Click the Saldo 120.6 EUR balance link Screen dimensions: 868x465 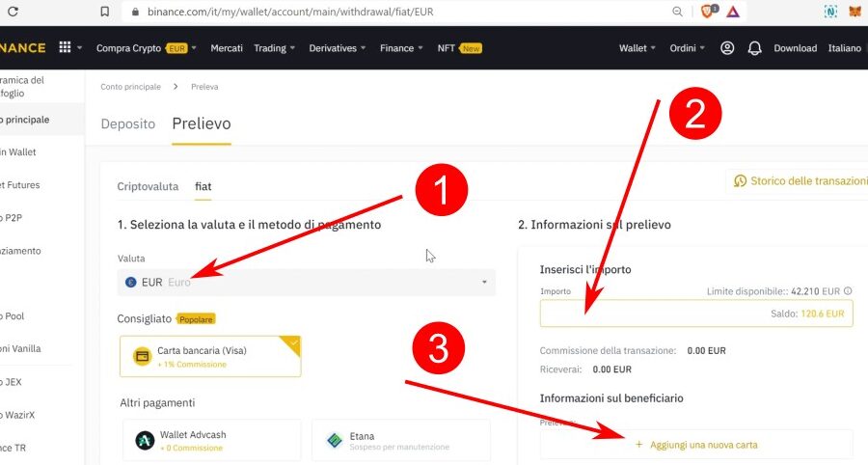[x=807, y=314]
